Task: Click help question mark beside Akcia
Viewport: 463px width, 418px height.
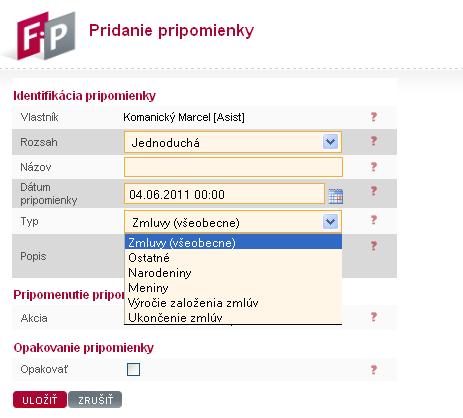Action: pyautogui.click(x=374, y=317)
